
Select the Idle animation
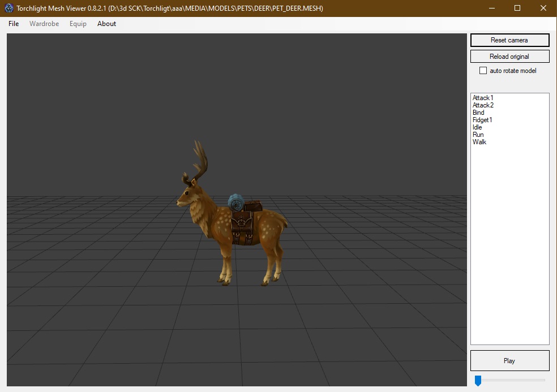477,127
